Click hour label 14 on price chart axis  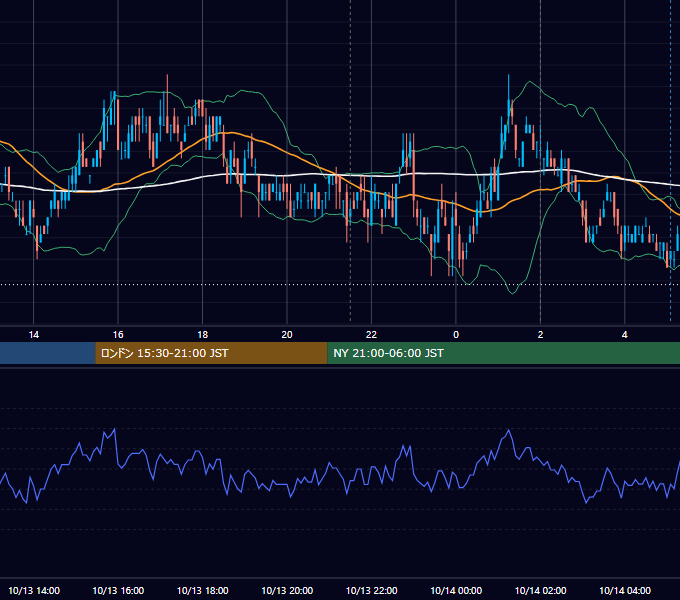click(x=33, y=335)
